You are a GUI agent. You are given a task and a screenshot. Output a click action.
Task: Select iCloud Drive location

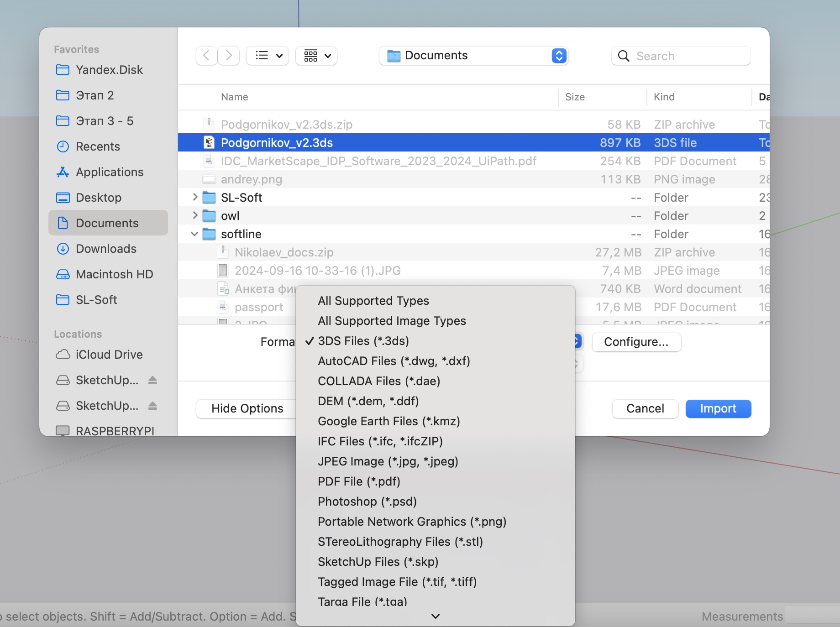tap(109, 355)
